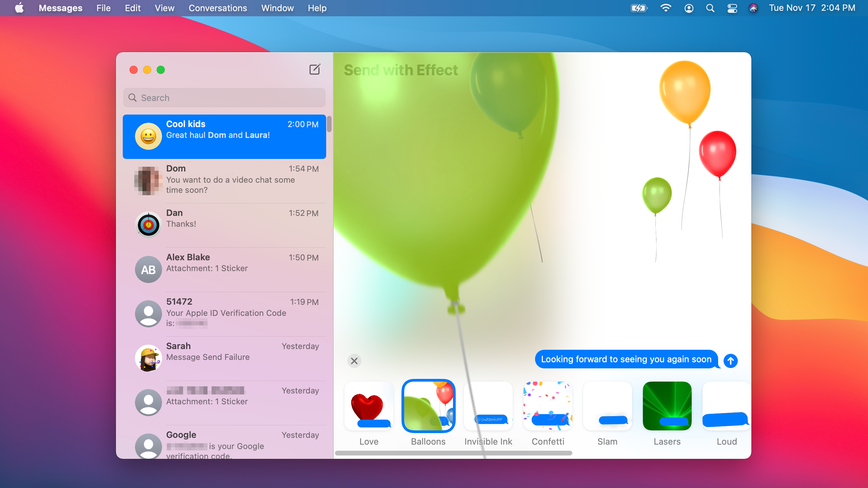Open the Apple menu
The width and height of the screenshot is (868, 488).
(x=19, y=8)
